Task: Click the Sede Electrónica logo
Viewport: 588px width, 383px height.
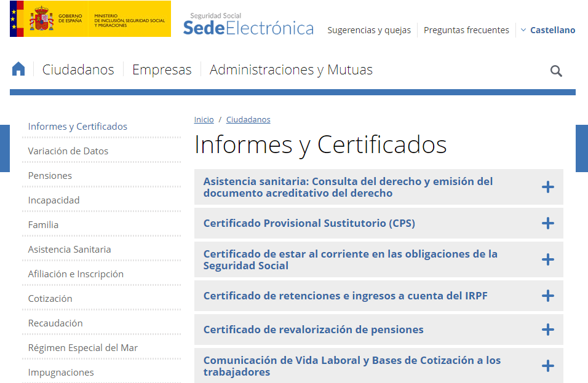Action: pyautogui.click(x=248, y=25)
